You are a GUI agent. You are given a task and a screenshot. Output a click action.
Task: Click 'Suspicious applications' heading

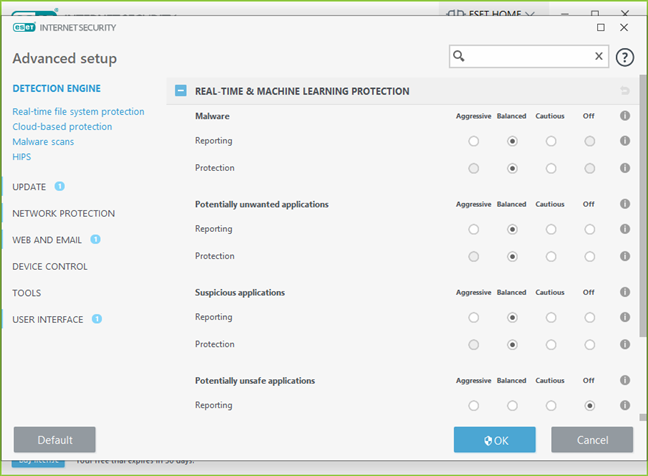[240, 293]
